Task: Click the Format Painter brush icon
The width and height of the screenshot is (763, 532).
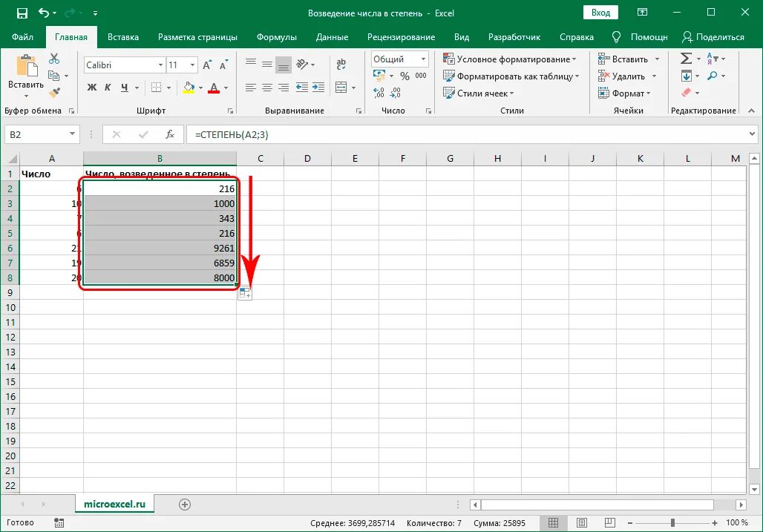Action: 54,92
